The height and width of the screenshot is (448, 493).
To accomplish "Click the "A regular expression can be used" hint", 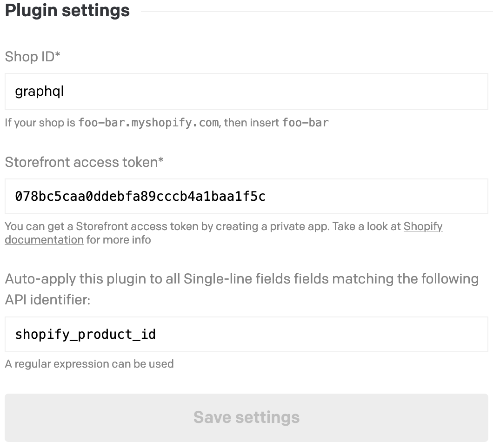I will 89,363.
